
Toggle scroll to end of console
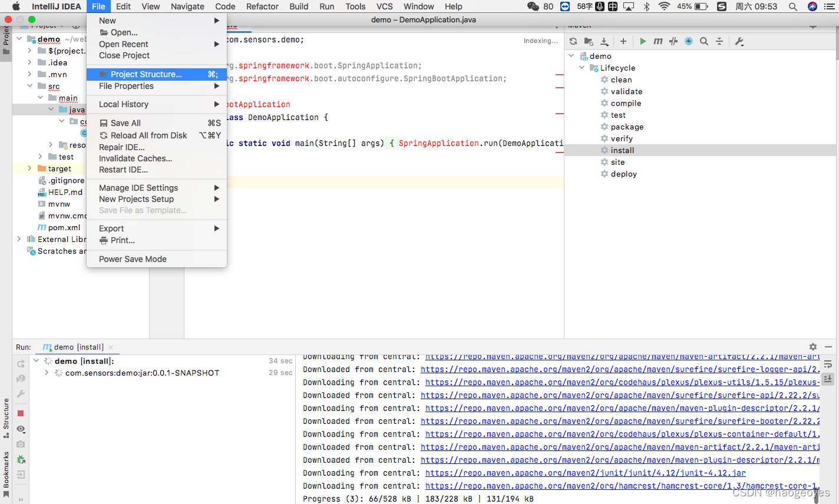point(828,379)
